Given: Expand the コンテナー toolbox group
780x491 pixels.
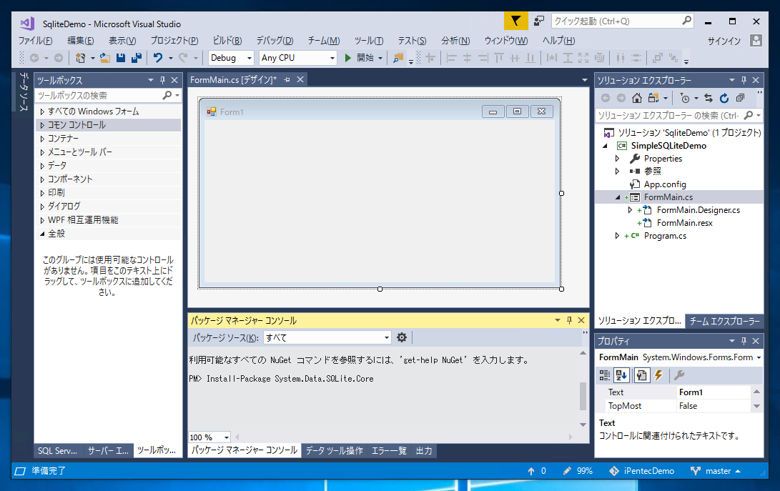Looking at the screenshot, I should point(42,139).
